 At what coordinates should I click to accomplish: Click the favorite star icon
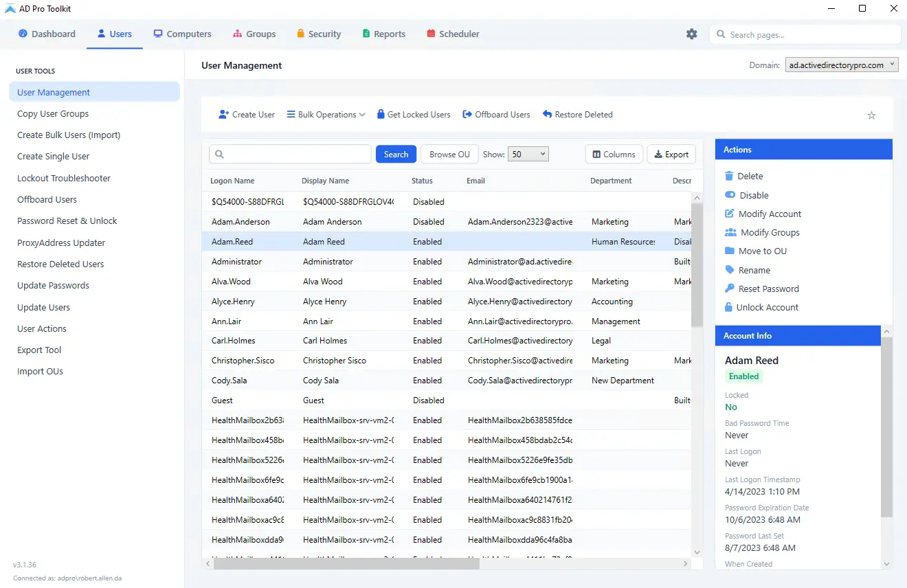(x=871, y=115)
